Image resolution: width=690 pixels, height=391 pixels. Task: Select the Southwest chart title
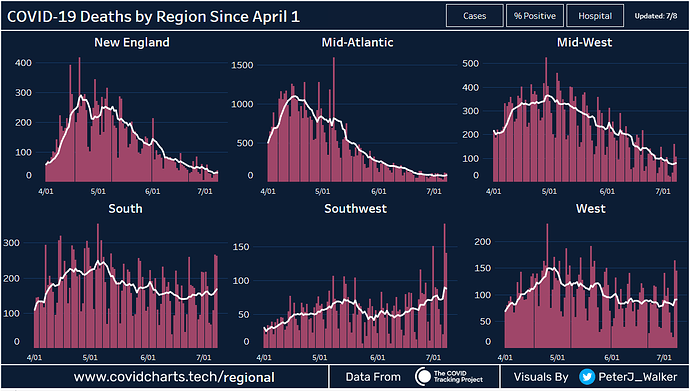point(356,208)
